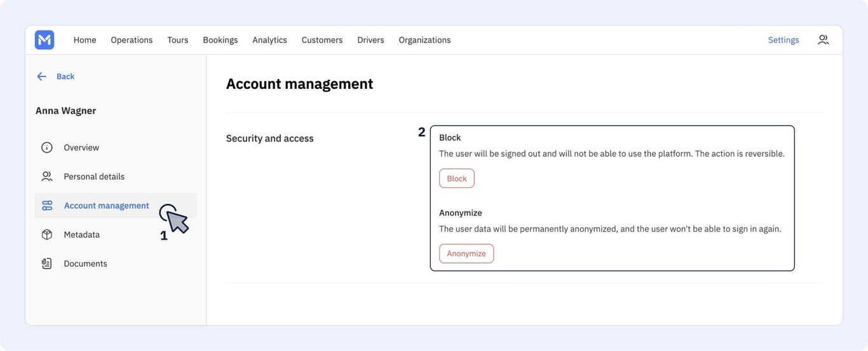Open the Analytics menu
This screenshot has height=351, width=868.
coord(269,40)
